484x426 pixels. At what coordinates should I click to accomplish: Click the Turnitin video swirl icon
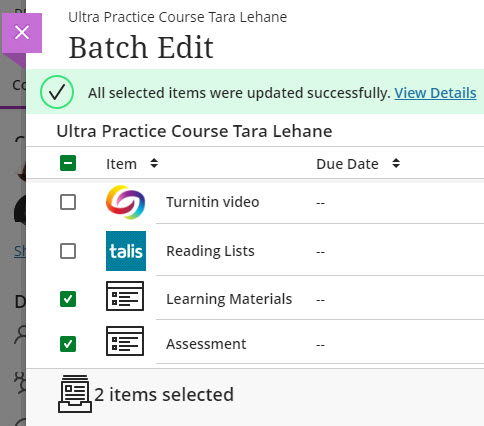[x=126, y=202]
